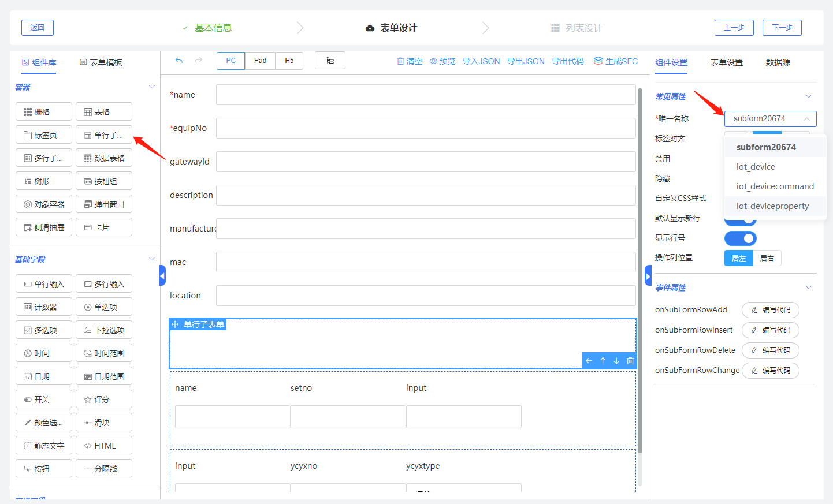Click the equipNo input field
Image resolution: width=833 pixels, height=504 pixels.
tap(425, 128)
